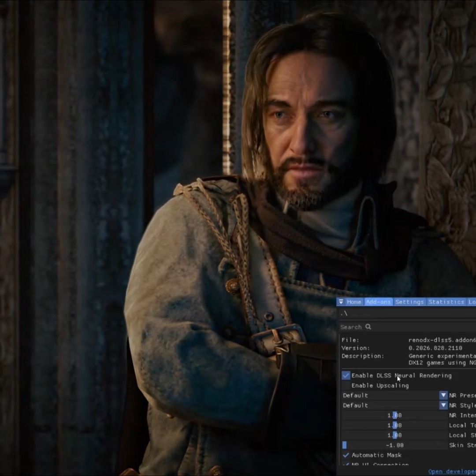
Task: Click the 'Description:' label
Action: [363, 356]
